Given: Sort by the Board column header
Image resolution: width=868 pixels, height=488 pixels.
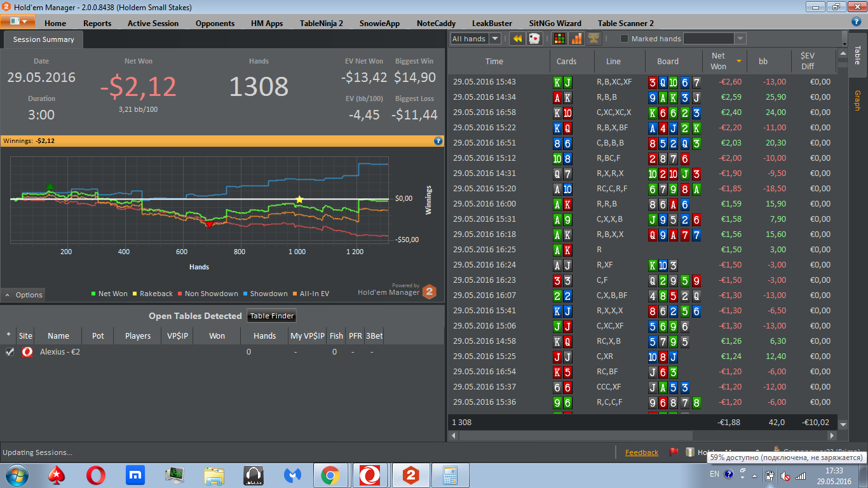Looking at the screenshot, I should (x=668, y=62).
